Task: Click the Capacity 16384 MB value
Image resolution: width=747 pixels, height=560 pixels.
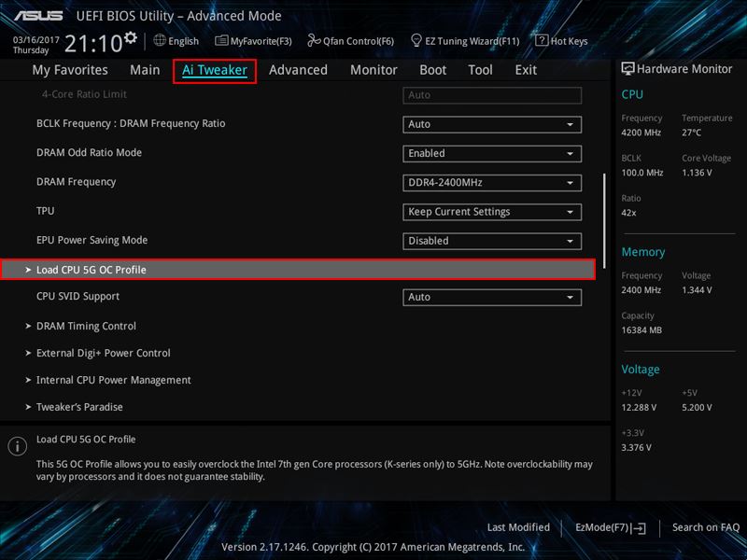Action: coord(641,330)
